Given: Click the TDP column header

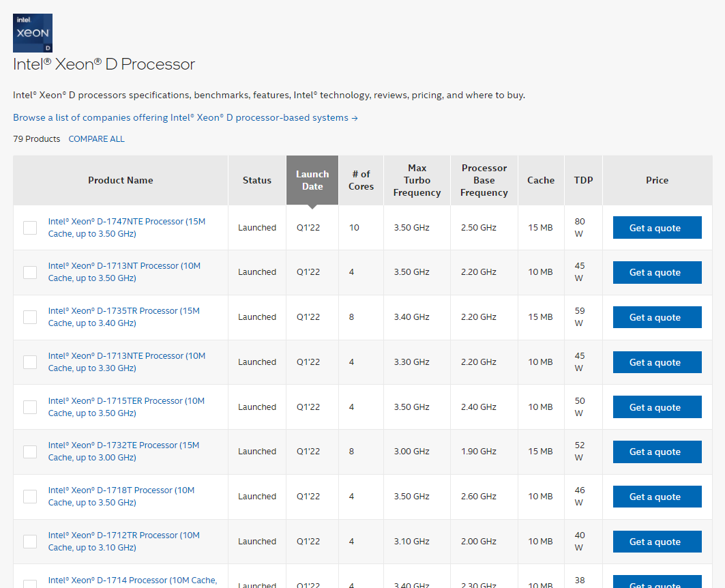Looking at the screenshot, I should point(584,180).
